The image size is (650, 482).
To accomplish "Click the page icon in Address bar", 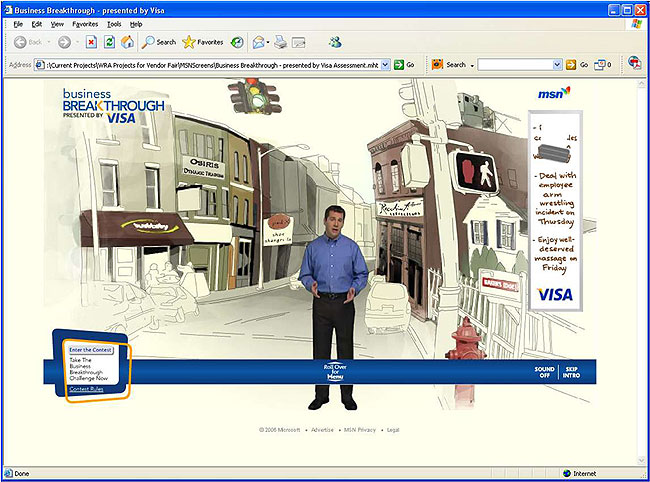I will coord(40,65).
